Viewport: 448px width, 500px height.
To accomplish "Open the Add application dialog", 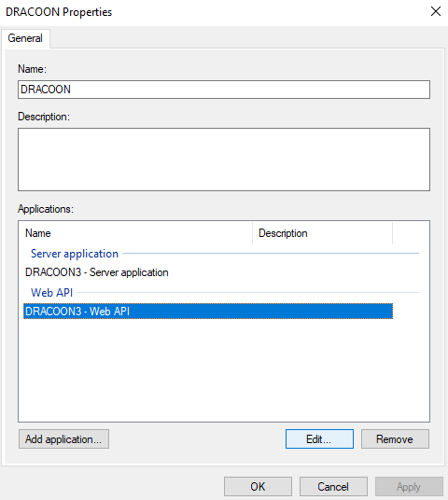I will (x=63, y=439).
